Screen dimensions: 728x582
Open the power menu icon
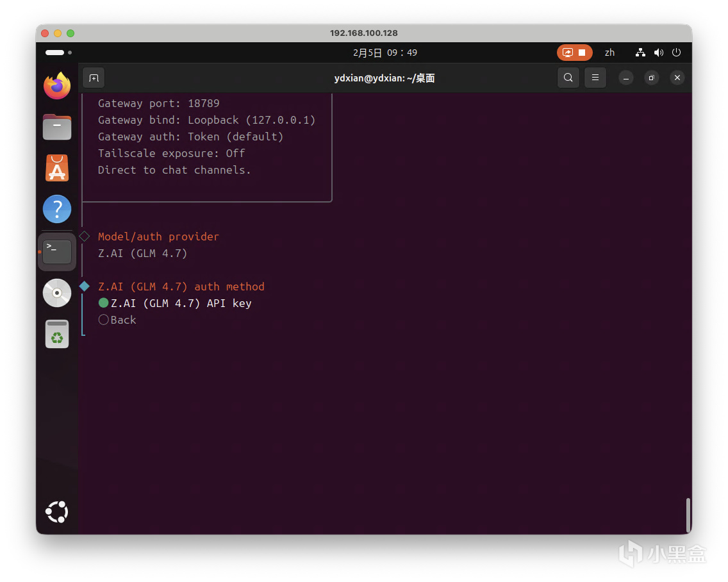click(677, 53)
